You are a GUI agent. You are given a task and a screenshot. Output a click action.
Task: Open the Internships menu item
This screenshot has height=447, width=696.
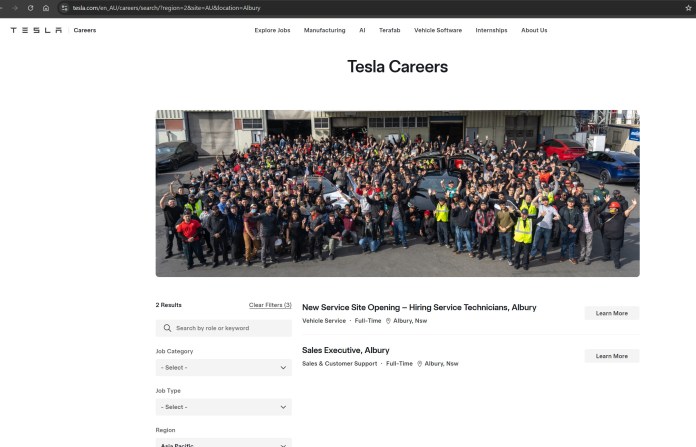[491, 30]
